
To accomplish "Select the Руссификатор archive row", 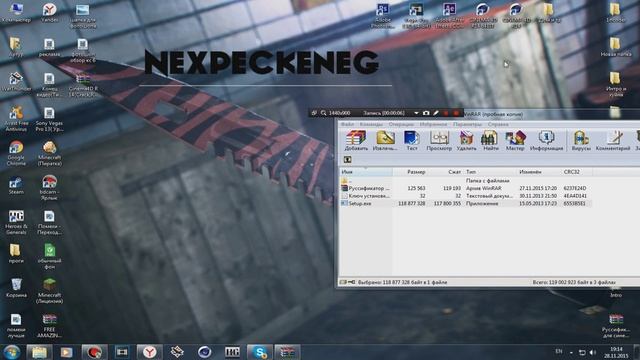I will [x=466, y=188].
